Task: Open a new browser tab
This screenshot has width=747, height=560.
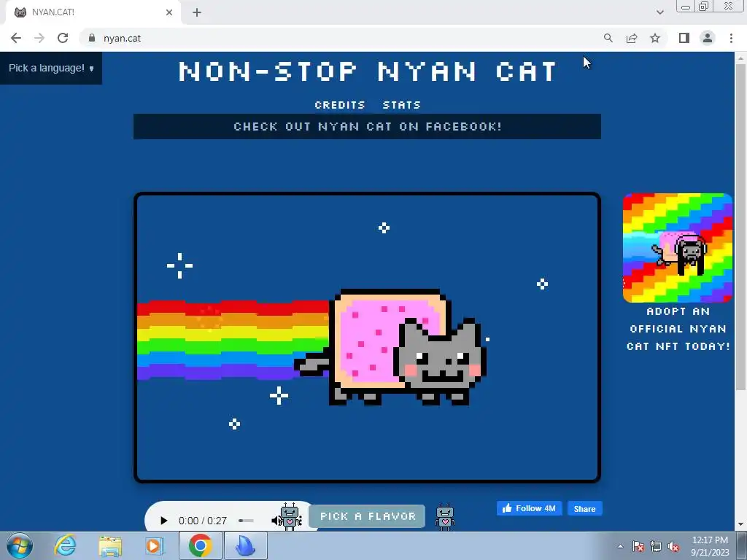Action: [x=197, y=12]
